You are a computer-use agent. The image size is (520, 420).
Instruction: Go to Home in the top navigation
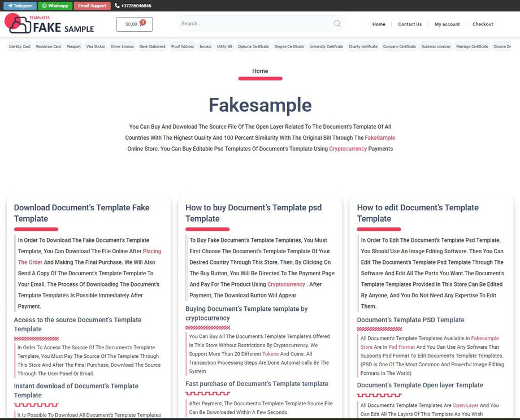(379, 24)
